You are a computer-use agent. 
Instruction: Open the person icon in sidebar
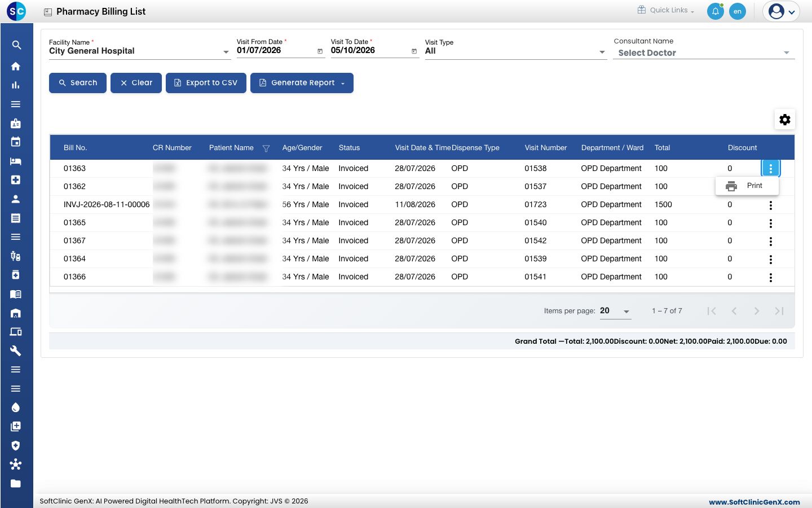pyautogui.click(x=16, y=199)
